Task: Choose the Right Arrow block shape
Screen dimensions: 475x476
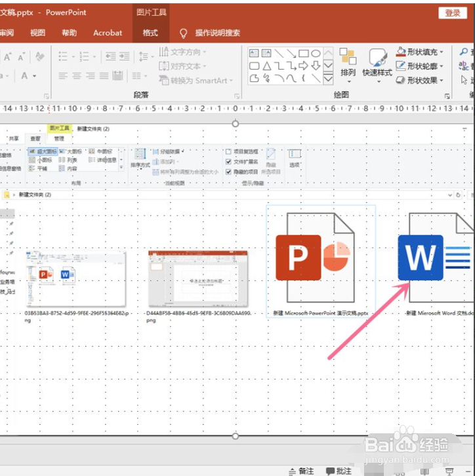Action: tap(303, 66)
